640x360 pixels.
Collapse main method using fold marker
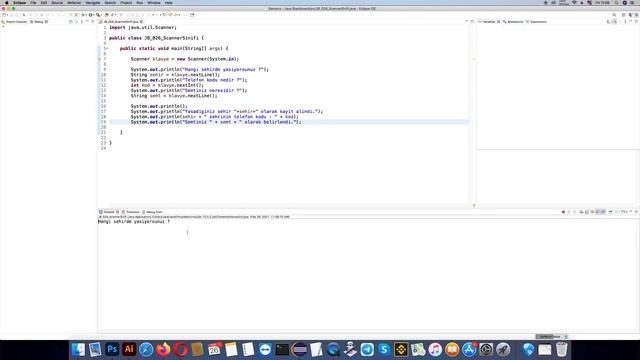(107, 48)
